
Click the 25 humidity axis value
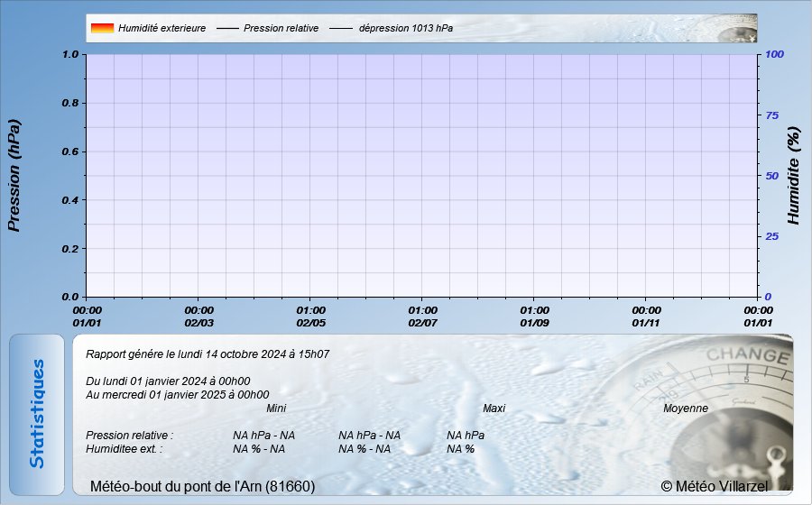[771, 236]
